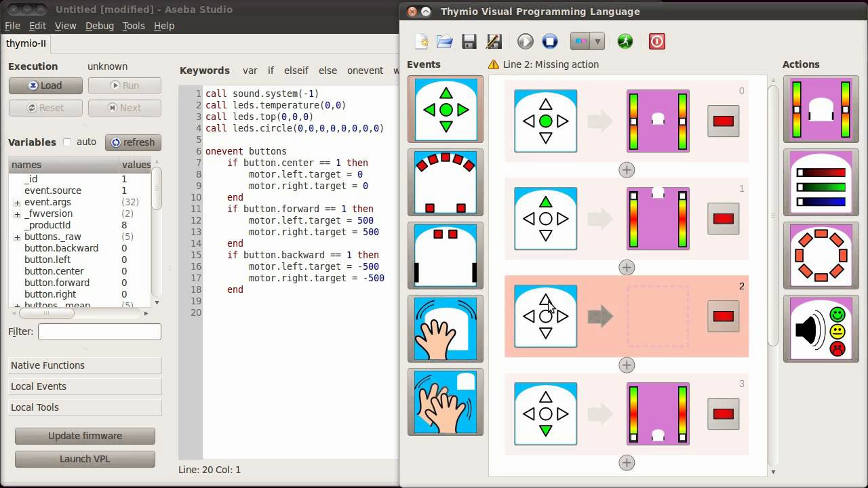Open a file using the folder icon in VPL
The height and width of the screenshot is (488, 868).
click(445, 41)
